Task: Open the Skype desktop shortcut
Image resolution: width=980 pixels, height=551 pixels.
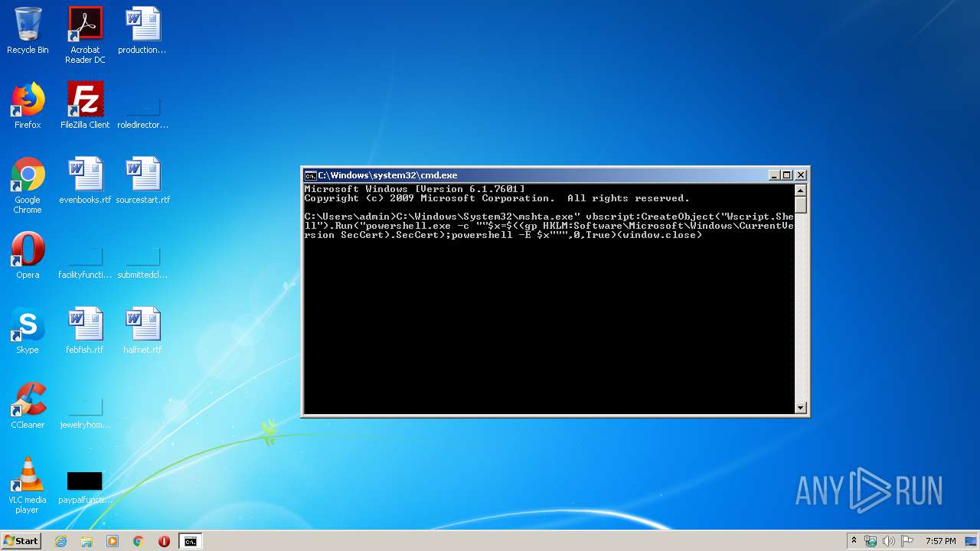Action: 28,331
